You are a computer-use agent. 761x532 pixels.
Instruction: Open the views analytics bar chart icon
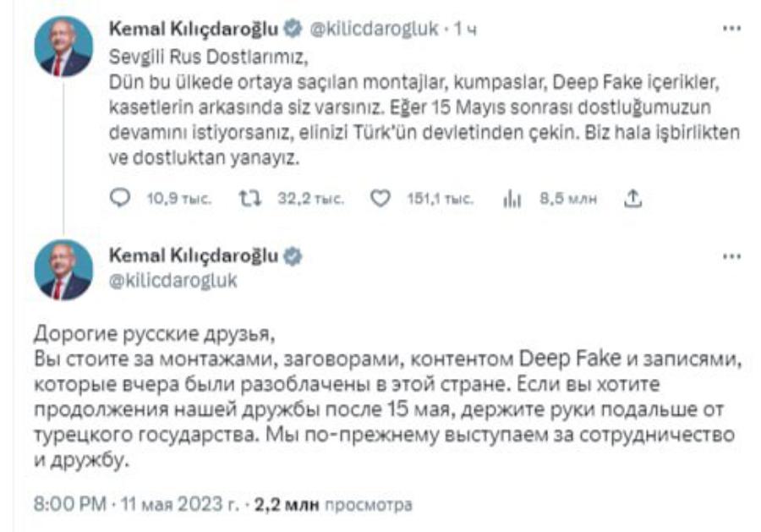pyautogui.click(x=511, y=198)
